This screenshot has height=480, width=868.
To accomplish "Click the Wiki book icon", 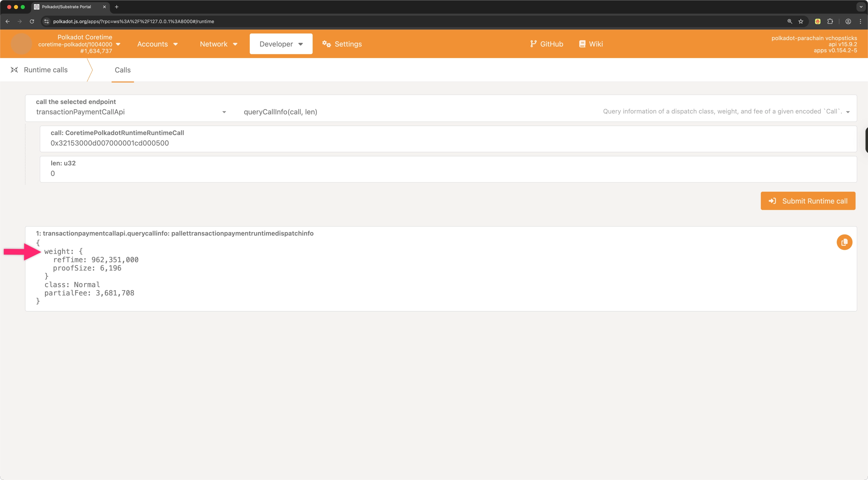I will coord(582,44).
